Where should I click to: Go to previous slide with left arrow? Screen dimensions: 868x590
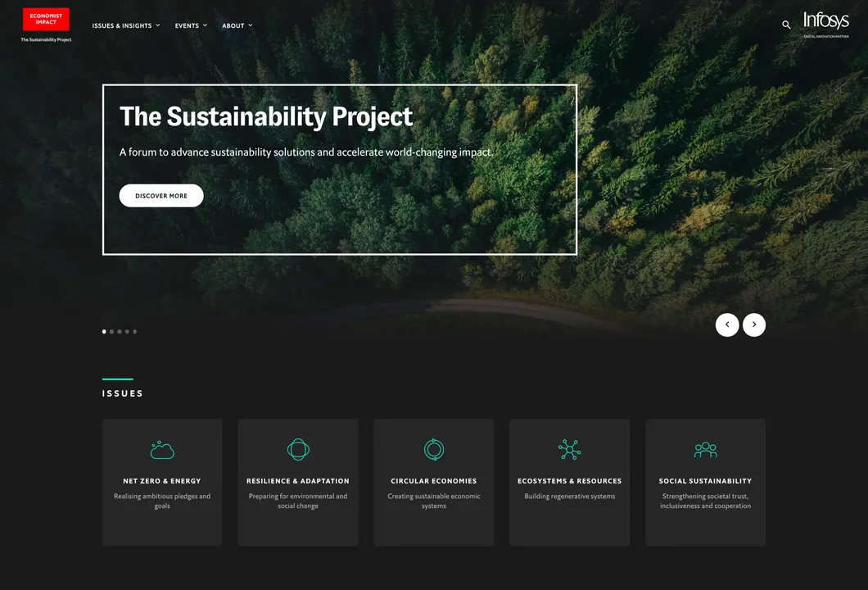(x=727, y=324)
